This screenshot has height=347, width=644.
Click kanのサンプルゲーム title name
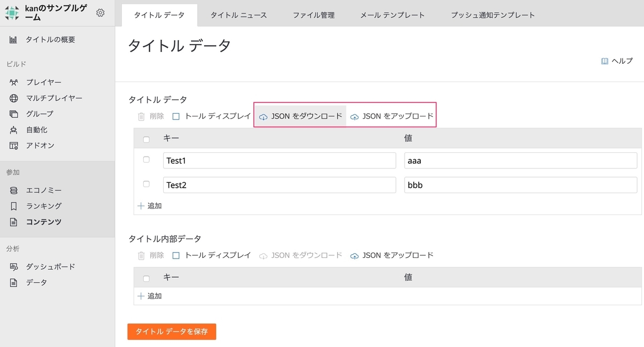(x=57, y=13)
